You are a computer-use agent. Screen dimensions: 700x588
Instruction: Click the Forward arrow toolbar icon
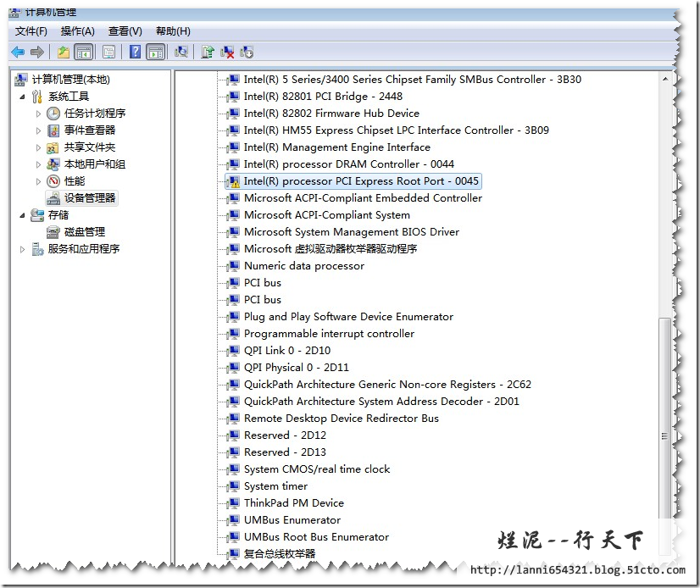coord(37,53)
